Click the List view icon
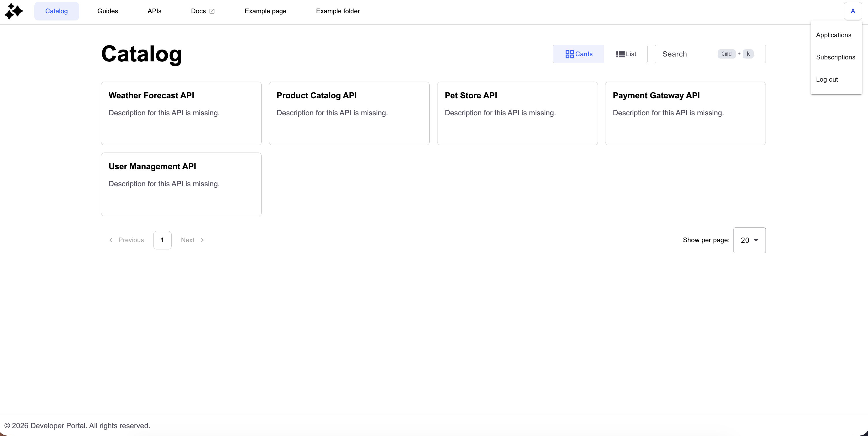868x436 pixels. click(x=620, y=54)
